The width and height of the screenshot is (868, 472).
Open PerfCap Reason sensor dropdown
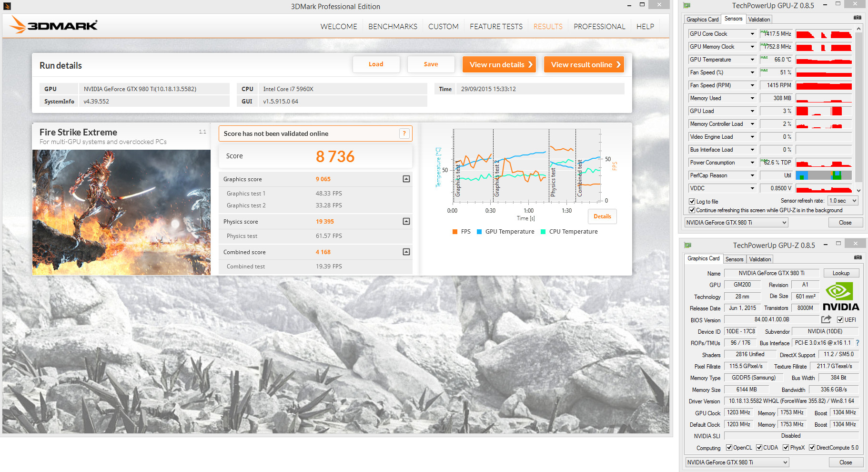(752, 175)
